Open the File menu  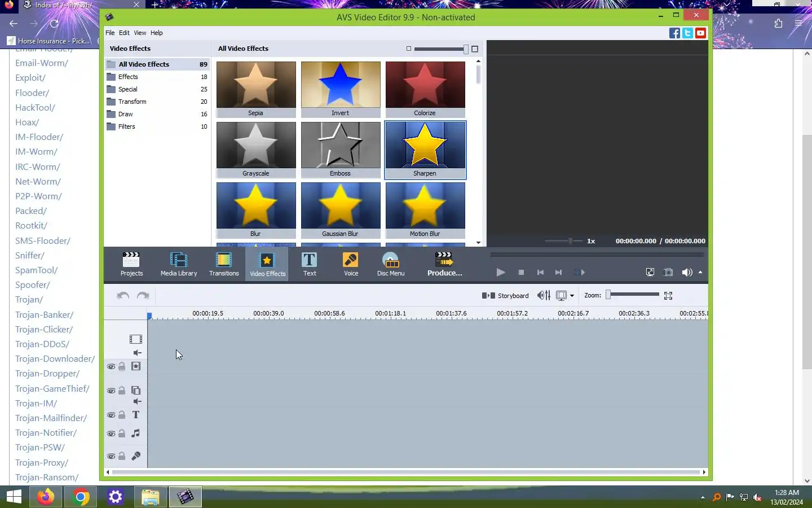110,33
